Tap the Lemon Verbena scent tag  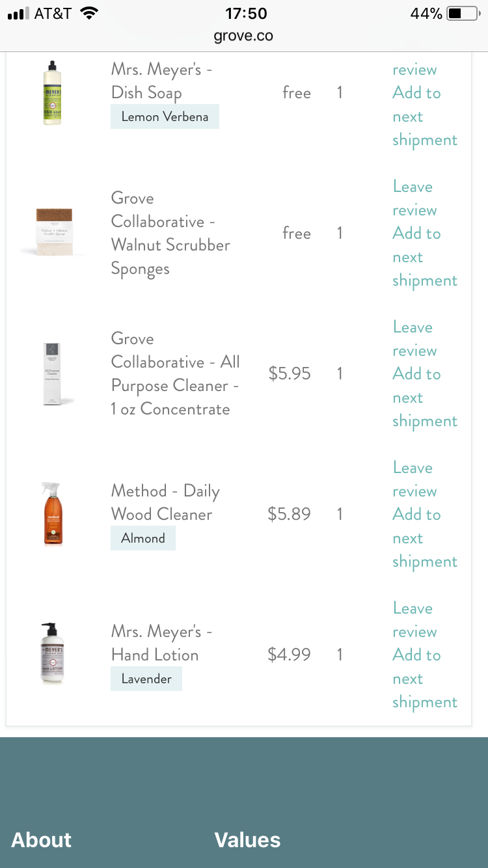click(165, 117)
